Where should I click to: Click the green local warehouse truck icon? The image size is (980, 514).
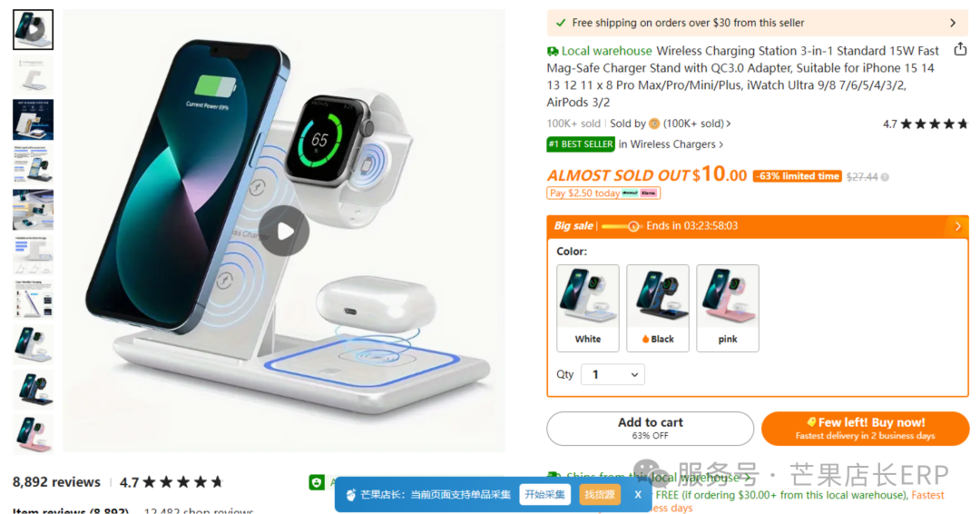point(553,51)
